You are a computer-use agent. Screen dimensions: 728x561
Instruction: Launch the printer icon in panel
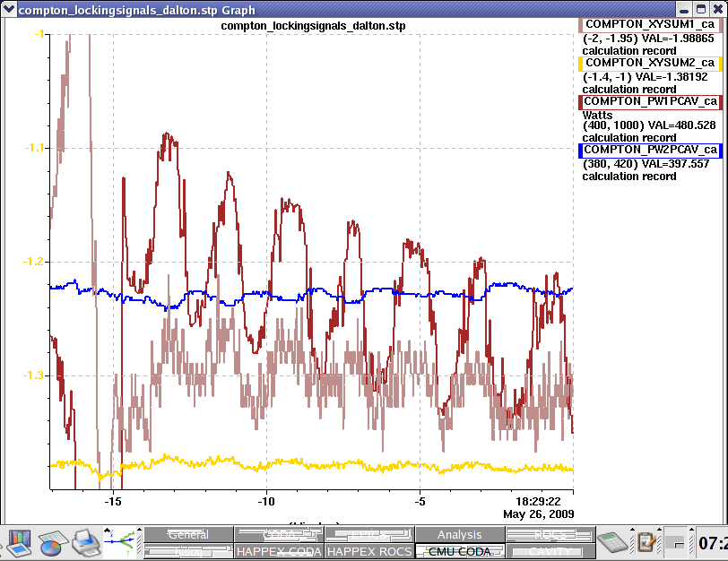[86, 543]
